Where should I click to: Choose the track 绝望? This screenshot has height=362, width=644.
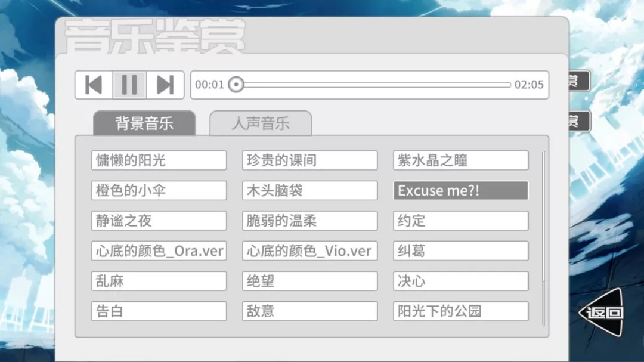point(309,281)
